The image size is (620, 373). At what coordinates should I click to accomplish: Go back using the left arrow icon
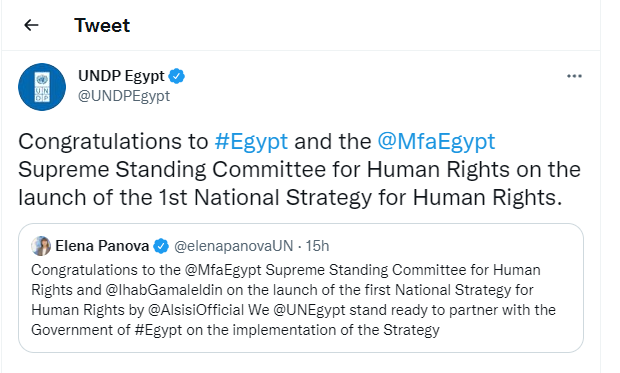coord(31,25)
